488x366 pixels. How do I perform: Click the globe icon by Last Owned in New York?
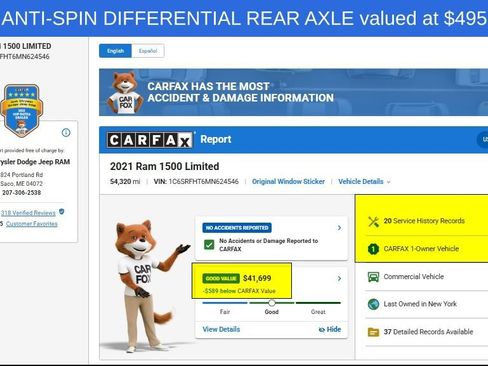coord(373,304)
